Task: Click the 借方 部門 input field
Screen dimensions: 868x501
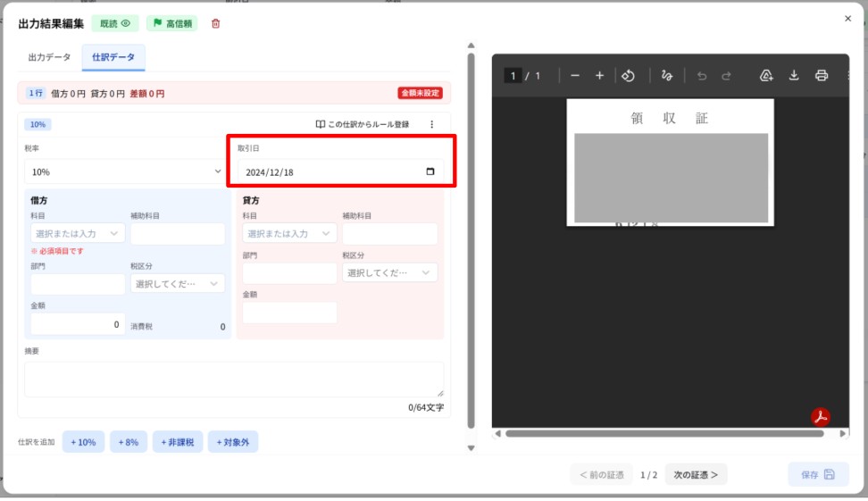Action: coord(78,284)
